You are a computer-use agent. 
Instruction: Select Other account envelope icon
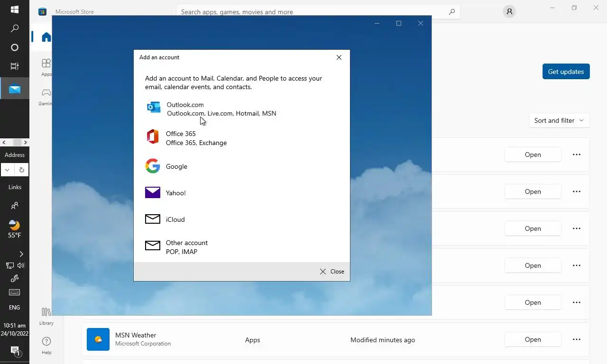pos(152,246)
